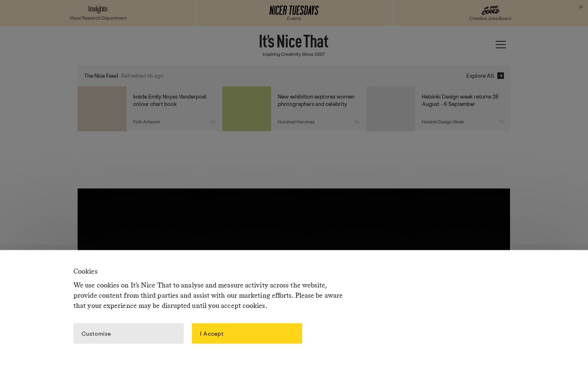The image size is (588, 368).
Task: Click the black hero video area
Action: (294, 219)
